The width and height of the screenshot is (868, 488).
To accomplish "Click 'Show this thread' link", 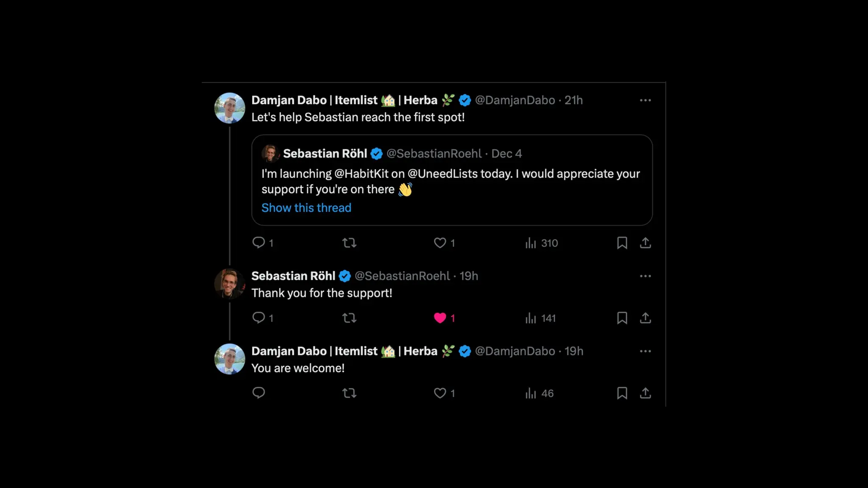I will pos(306,208).
